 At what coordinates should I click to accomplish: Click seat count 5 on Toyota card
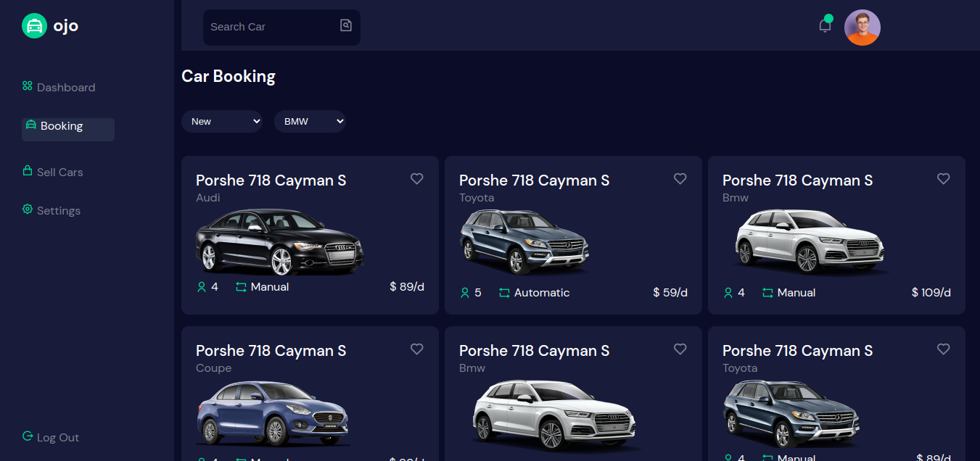pos(478,293)
